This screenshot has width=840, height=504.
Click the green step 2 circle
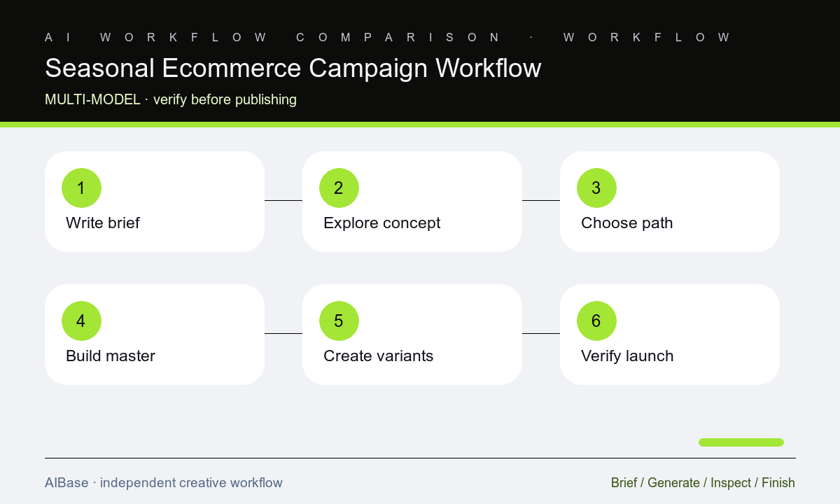click(x=339, y=188)
